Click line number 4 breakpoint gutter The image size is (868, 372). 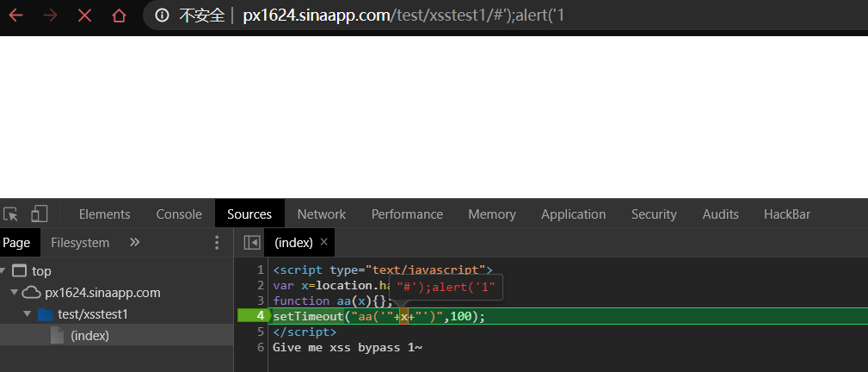(258, 316)
